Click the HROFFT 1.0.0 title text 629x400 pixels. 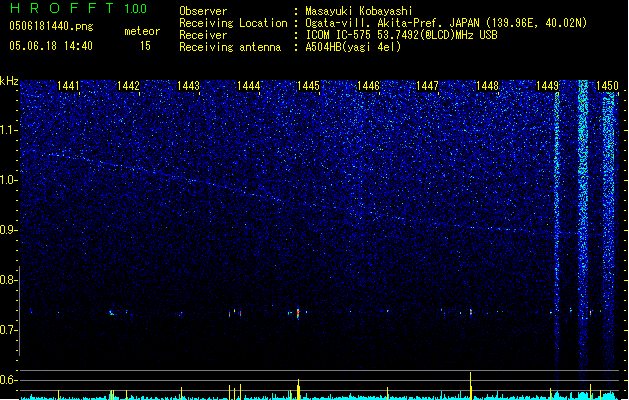[79, 8]
